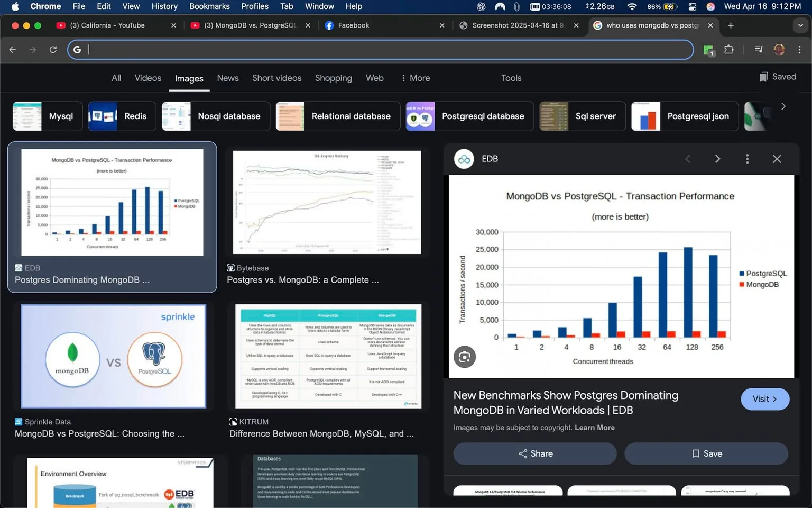Image resolution: width=812 pixels, height=508 pixels.
Task: Navigate back using the browser back arrow
Action: pos(12,49)
